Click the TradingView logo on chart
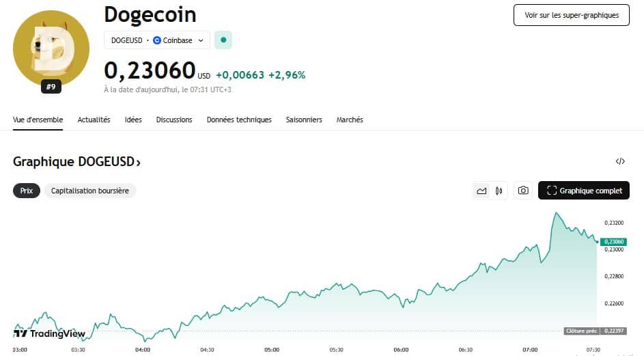Image resolution: width=644 pixels, height=356 pixels. pyautogui.click(x=50, y=333)
